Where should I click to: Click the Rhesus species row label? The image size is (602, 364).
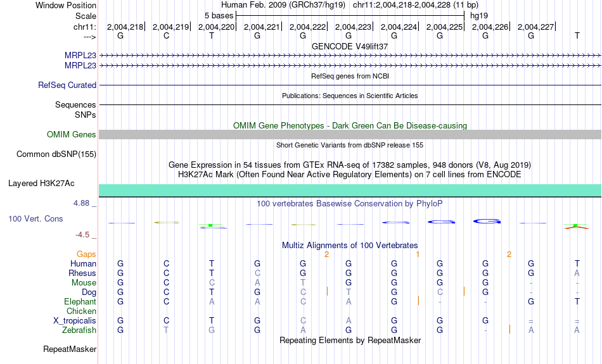82,273
